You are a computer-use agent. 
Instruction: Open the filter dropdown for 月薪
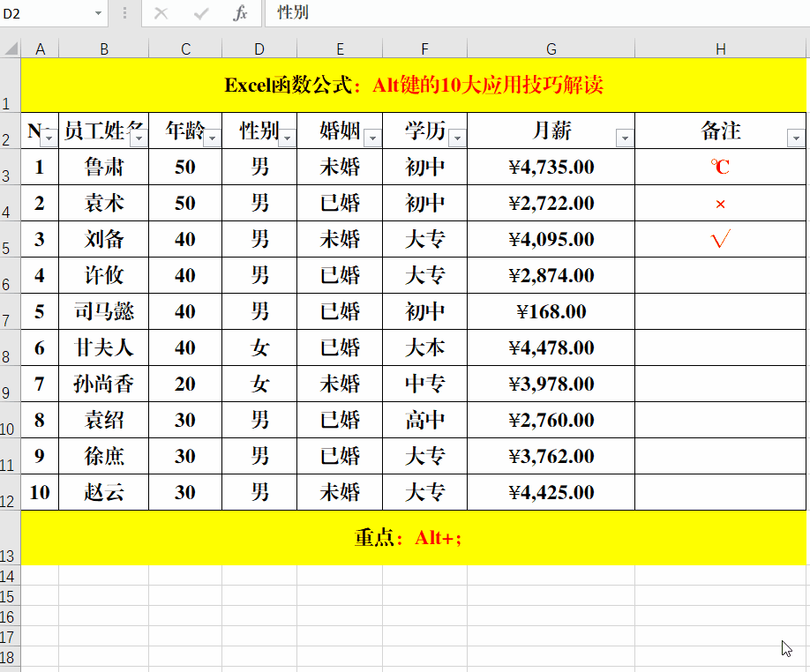[625, 138]
